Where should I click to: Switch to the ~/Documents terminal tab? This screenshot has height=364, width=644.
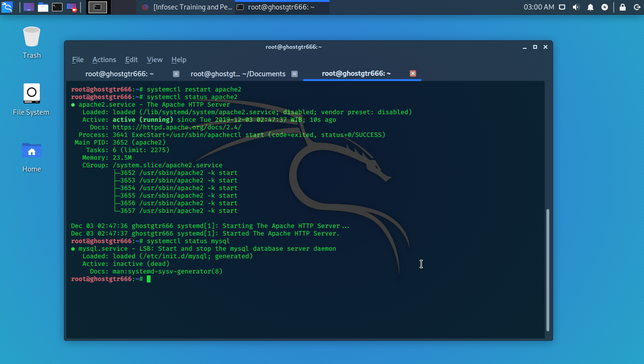coord(238,73)
